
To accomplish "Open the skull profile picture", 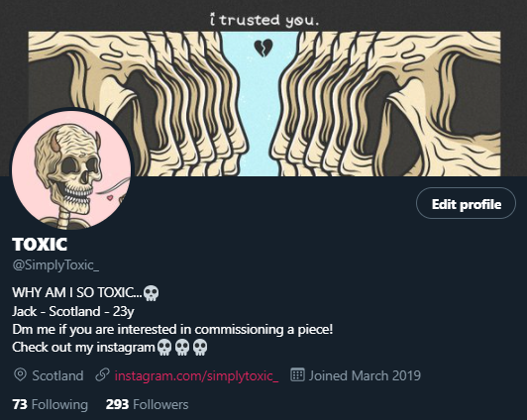I will 71,168.
